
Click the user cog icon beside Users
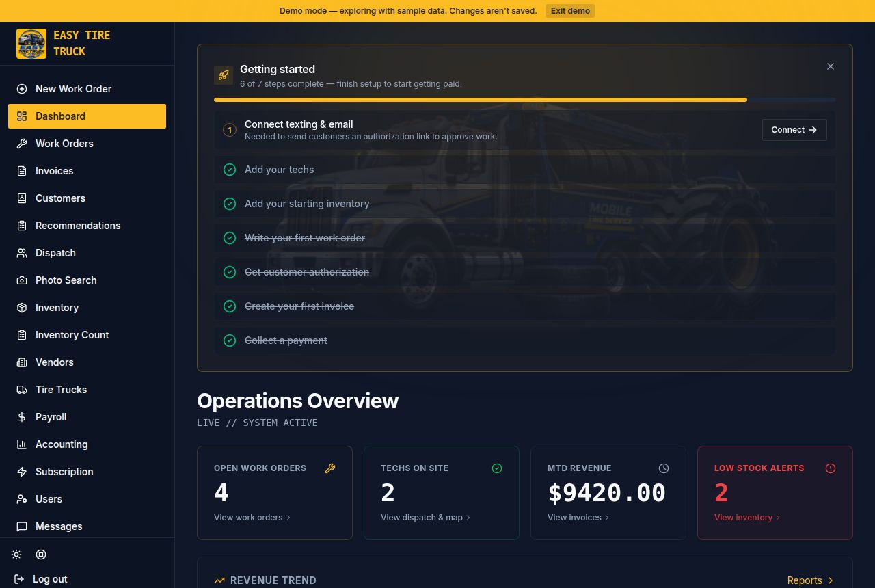click(22, 499)
